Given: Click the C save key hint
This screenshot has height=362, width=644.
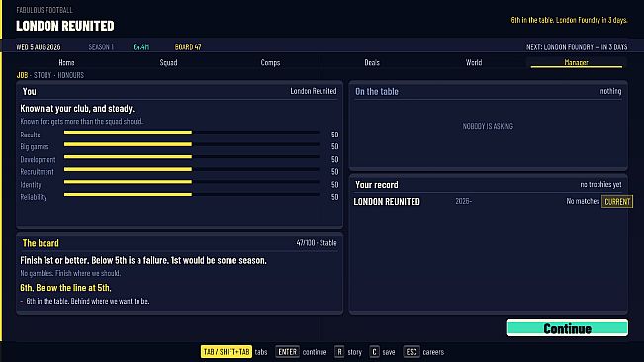Looking at the screenshot, I should pos(382,352).
